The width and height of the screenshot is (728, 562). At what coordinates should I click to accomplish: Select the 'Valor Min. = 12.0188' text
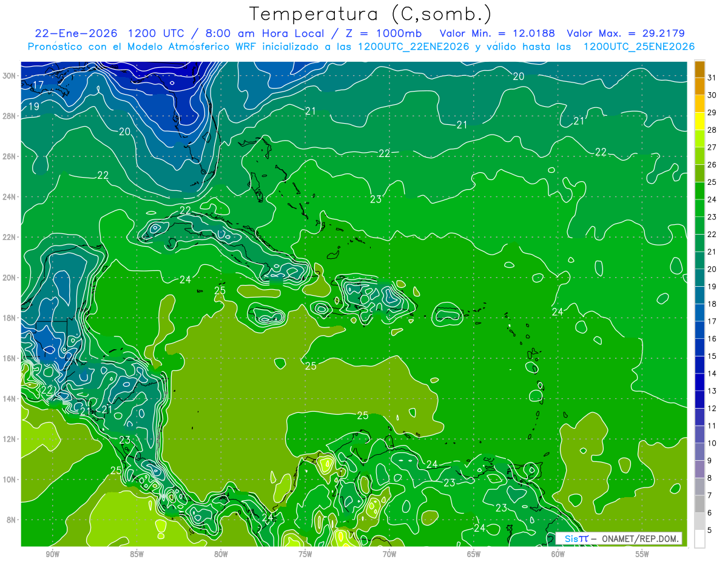pos(497,33)
